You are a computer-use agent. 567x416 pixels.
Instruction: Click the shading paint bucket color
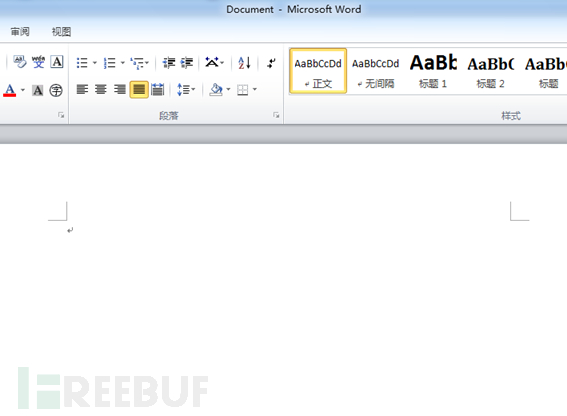tap(216, 89)
